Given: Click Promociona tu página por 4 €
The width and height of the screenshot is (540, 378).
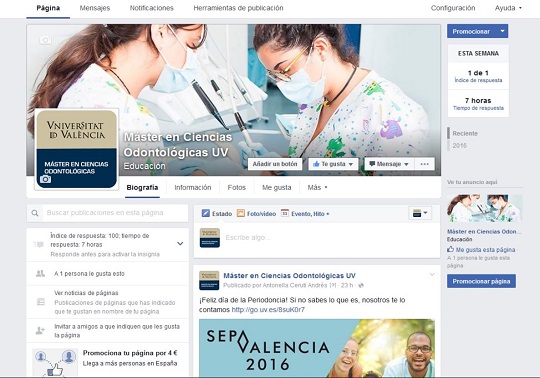Looking at the screenshot, I should [130, 353].
